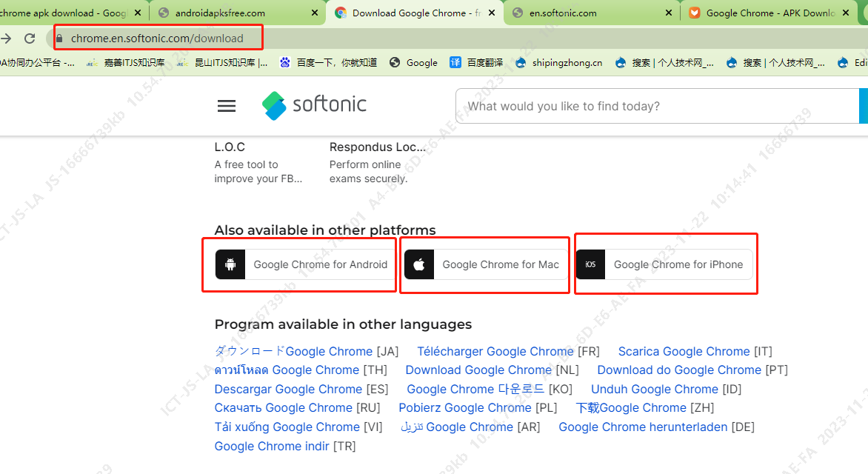The width and height of the screenshot is (868, 474).
Task: Switch to the Google Chrome - APK Download tab
Action: coord(769,13)
